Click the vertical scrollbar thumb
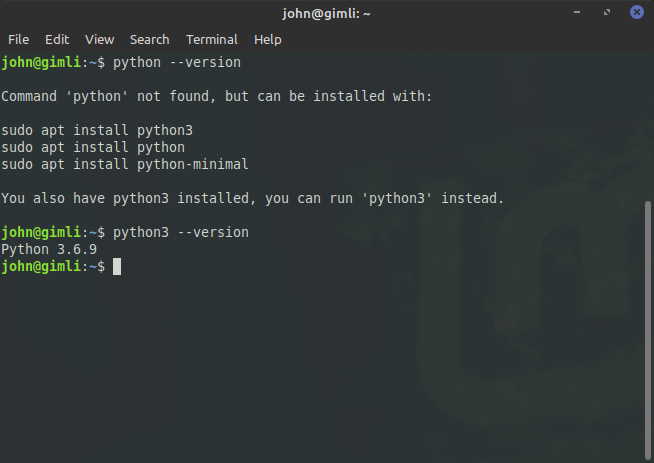654x463 pixels. (x=647, y=330)
